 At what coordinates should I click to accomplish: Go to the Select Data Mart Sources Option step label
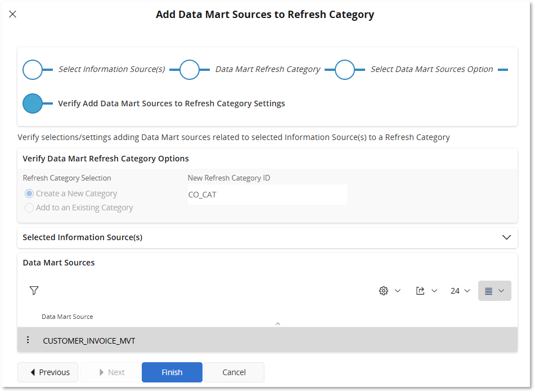[x=431, y=69]
